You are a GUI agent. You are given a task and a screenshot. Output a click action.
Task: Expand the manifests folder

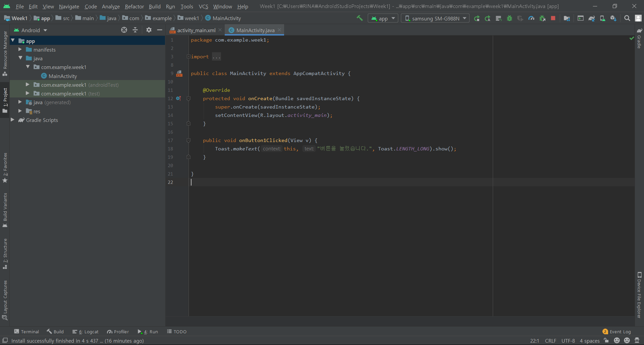pos(20,49)
